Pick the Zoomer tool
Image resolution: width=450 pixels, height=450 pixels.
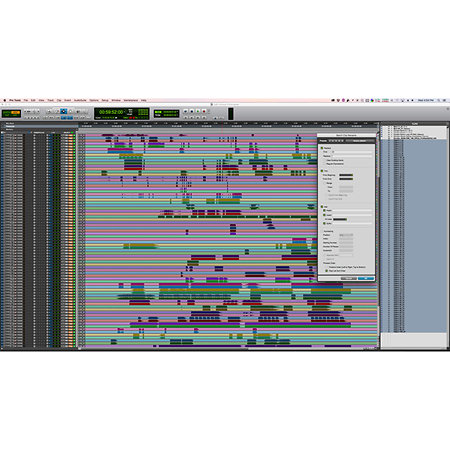[49, 111]
